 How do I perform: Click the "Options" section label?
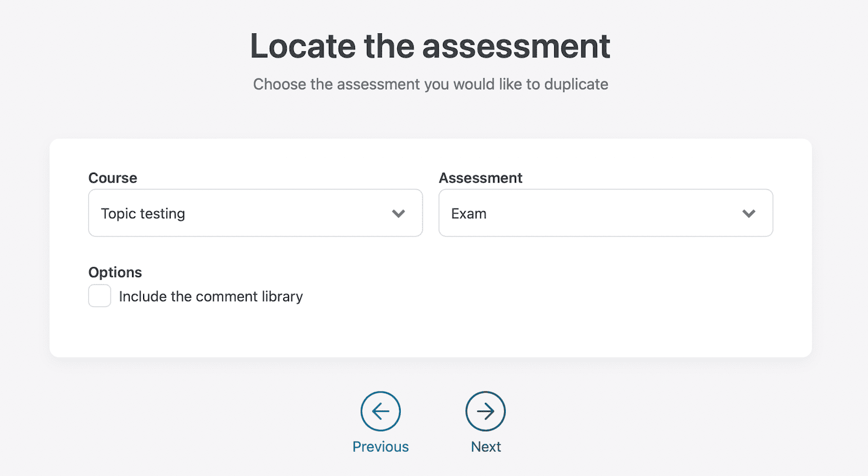tap(115, 272)
